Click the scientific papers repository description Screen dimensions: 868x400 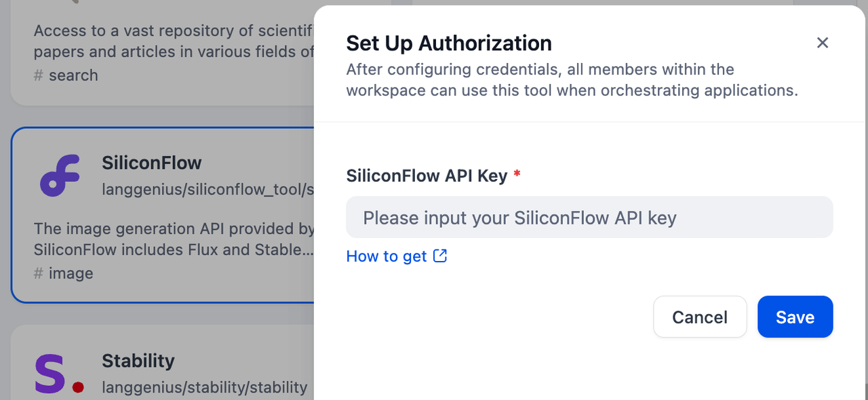(x=174, y=41)
